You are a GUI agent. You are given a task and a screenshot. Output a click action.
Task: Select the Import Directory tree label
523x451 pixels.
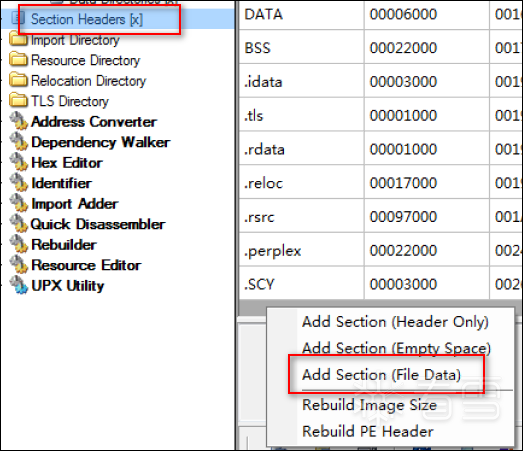[x=75, y=40]
